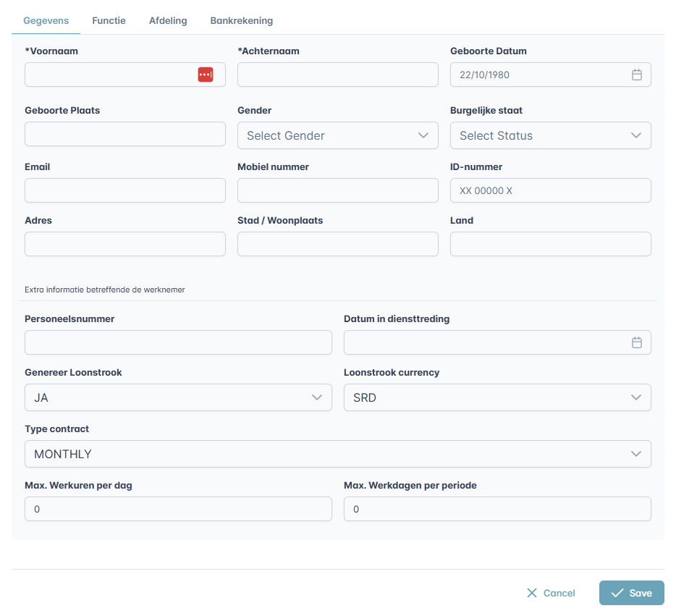676x616 pixels.
Task: Focus the Personeelsnummer input field
Action: pyautogui.click(x=178, y=342)
